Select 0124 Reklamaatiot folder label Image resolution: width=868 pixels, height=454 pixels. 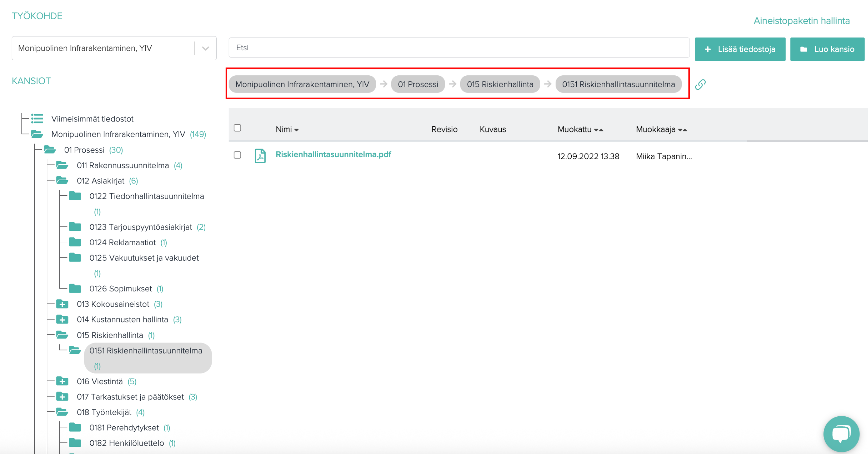click(123, 242)
